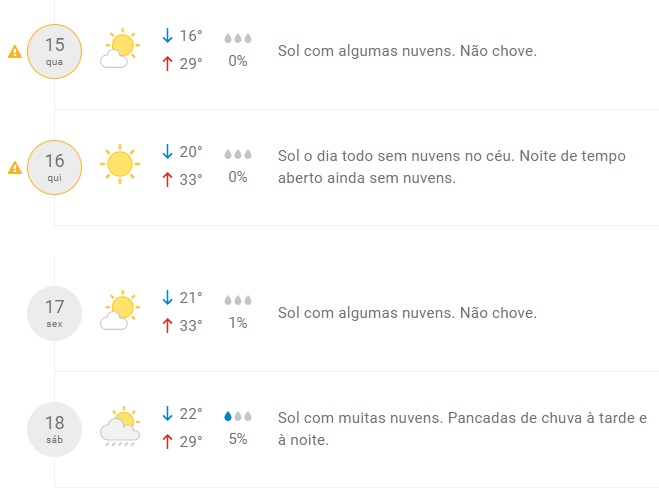
Task: Click the rainy cloud icon for Saturday 18
Action: [118, 427]
